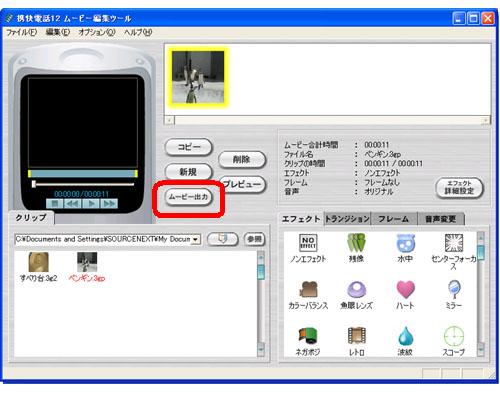
Task: Switch to the 音声変更 tab
Action: click(440, 219)
